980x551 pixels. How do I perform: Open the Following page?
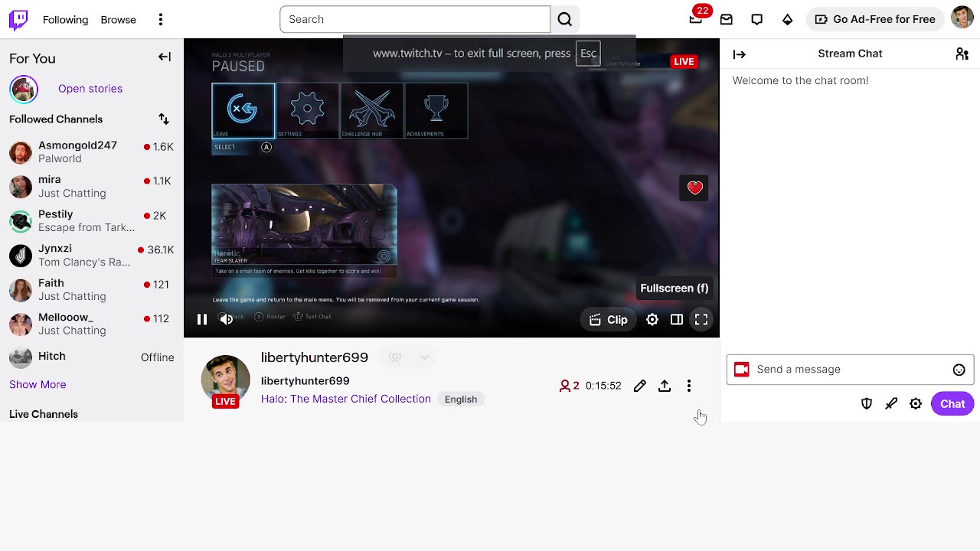(x=65, y=19)
